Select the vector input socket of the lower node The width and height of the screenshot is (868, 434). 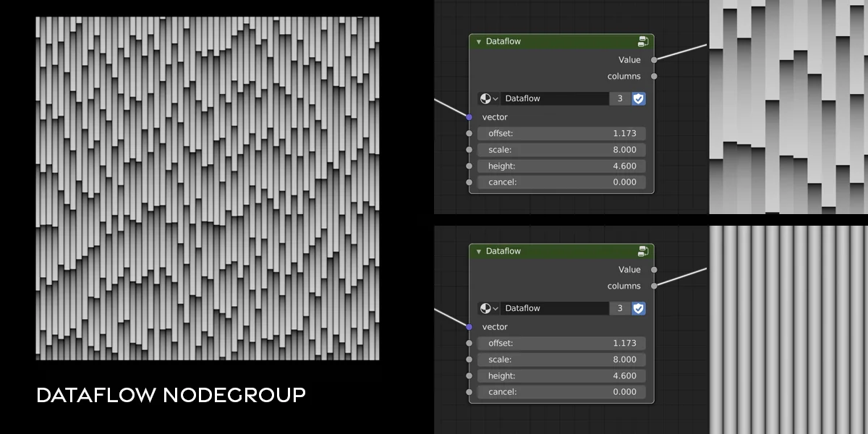470,326
